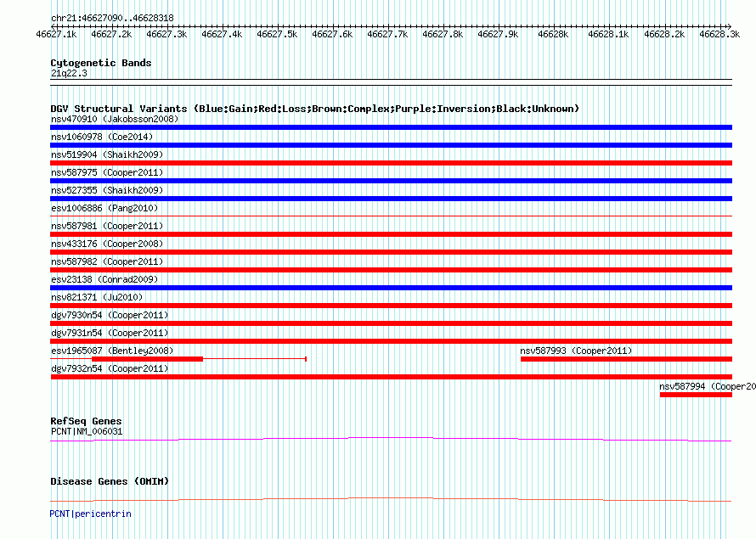Click variant nsv587982 (Cooper2011) label

(x=107, y=261)
